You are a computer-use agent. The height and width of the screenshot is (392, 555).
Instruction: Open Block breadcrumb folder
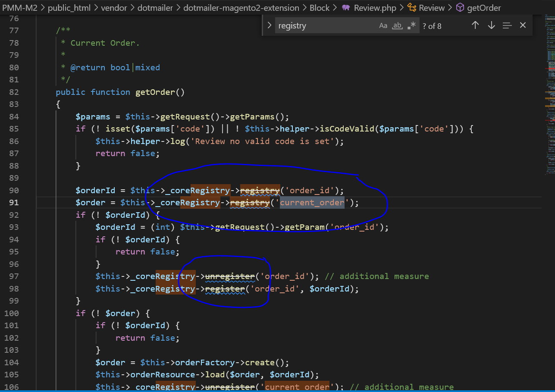click(320, 8)
